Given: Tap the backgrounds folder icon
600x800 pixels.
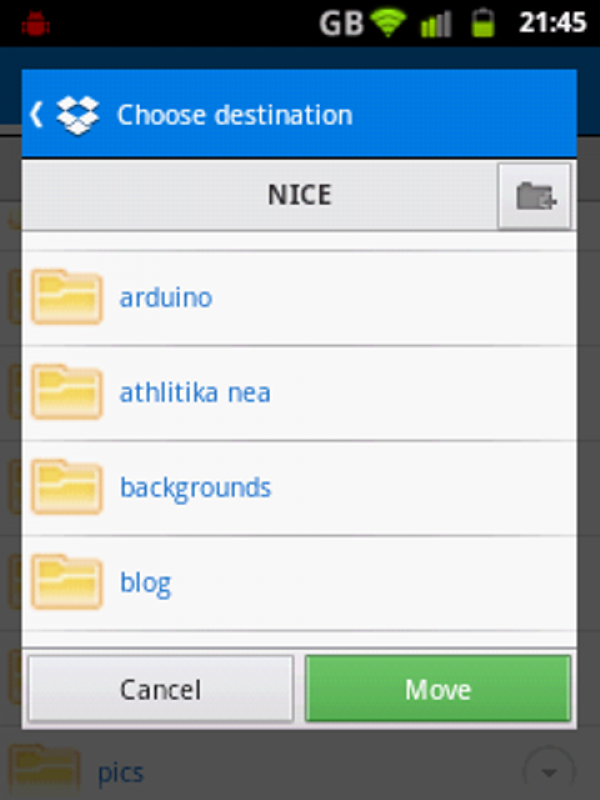Looking at the screenshot, I should point(67,487).
